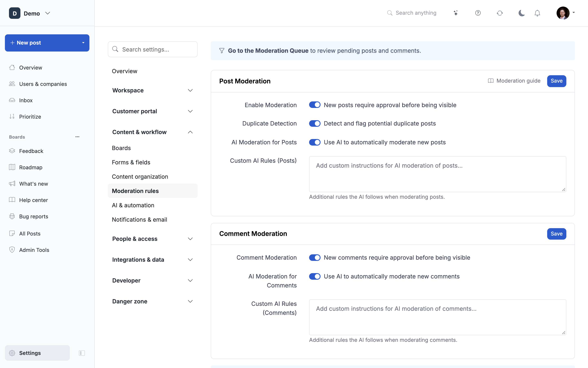The width and height of the screenshot is (588, 368).
Task: Click Custom AI Rules (Posts) textarea
Action: click(438, 174)
